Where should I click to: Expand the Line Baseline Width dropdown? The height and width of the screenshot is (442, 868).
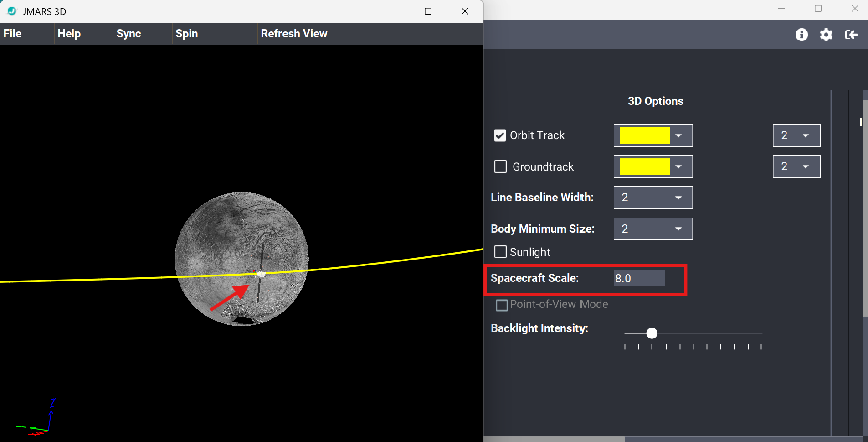click(653, 198)
